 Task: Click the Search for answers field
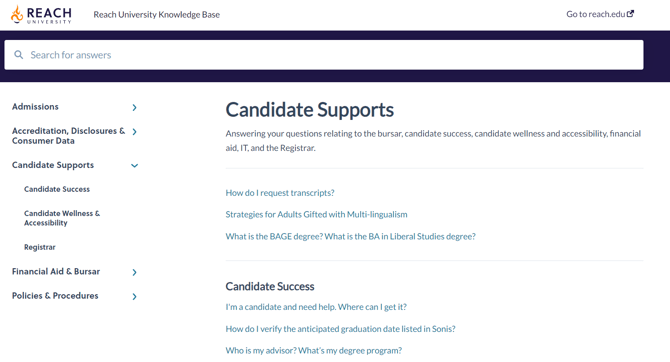pos(324,55)
